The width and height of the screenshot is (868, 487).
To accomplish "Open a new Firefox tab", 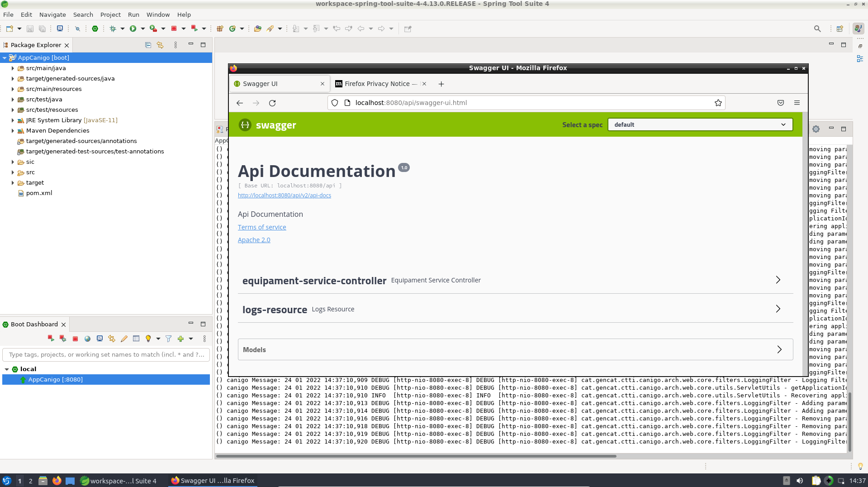I will [x=441, y=84].
